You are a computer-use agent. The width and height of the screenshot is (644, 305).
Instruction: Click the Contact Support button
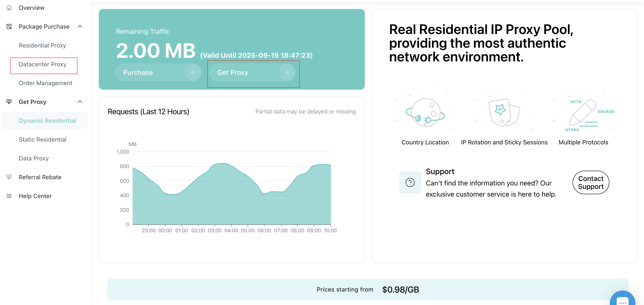click(591, 182)
